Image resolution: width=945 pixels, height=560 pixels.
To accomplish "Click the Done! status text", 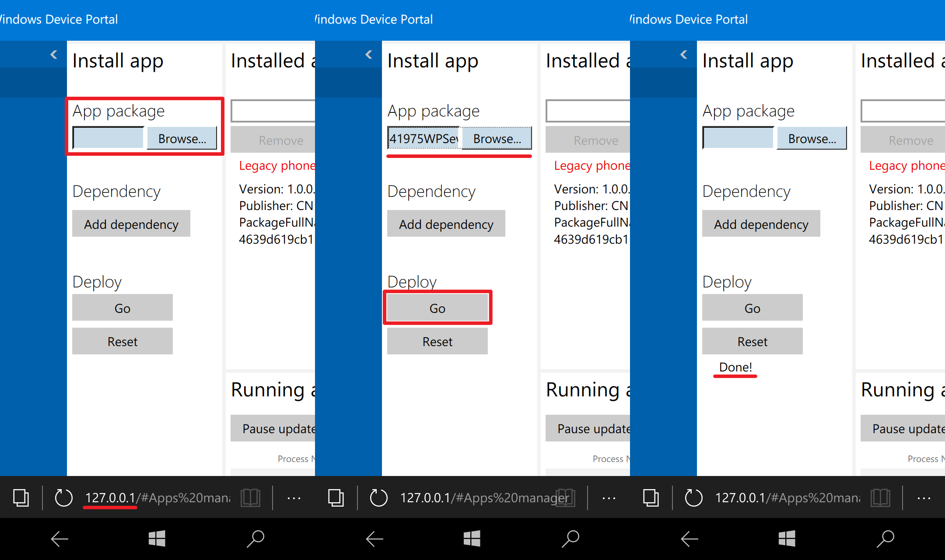I will point(735,367).
